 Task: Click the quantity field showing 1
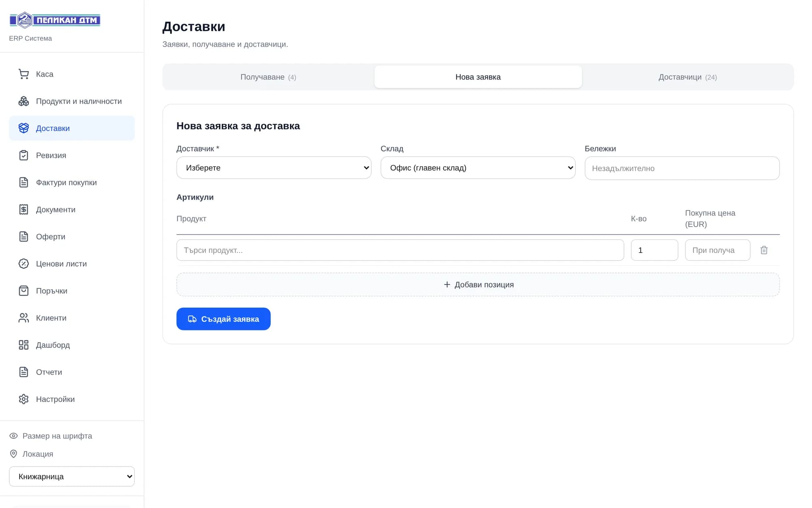click(x=654, y=250)
